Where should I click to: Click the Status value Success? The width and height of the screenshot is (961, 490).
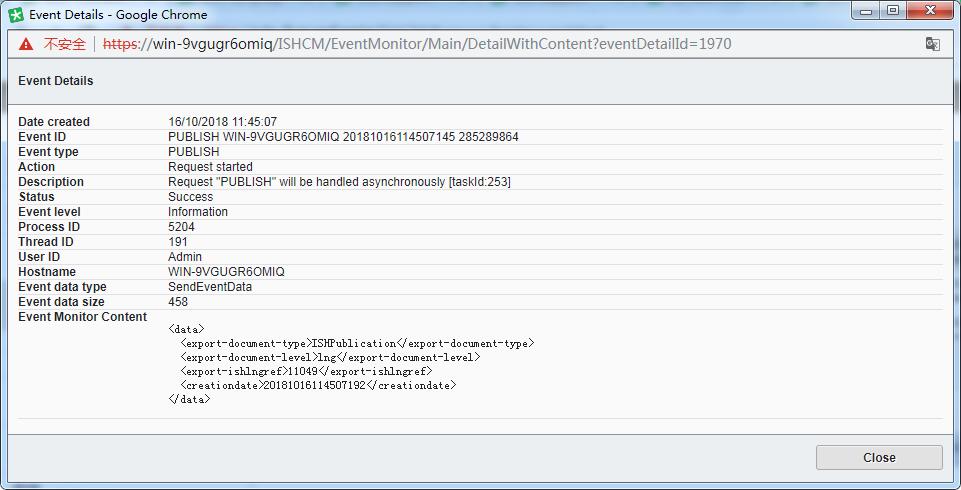tap(190, 197)
